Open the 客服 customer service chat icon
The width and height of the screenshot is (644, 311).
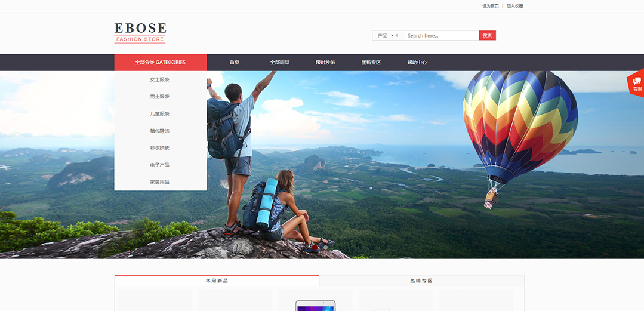click(x=636, y=84)
